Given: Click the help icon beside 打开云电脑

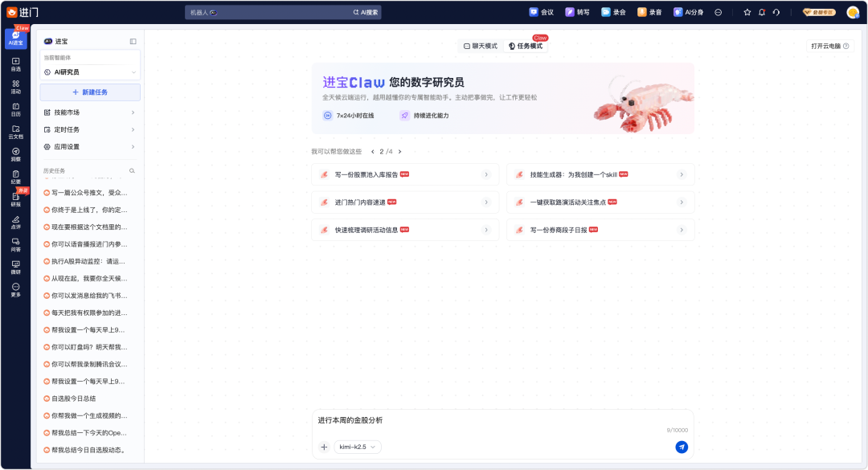Looking at the screenshot, I should coord(845,46).
